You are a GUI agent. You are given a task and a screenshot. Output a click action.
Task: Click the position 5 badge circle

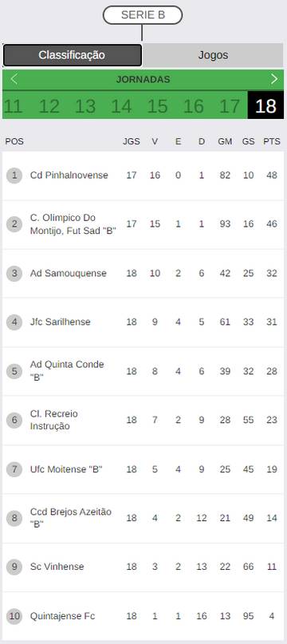click(14, 371)
